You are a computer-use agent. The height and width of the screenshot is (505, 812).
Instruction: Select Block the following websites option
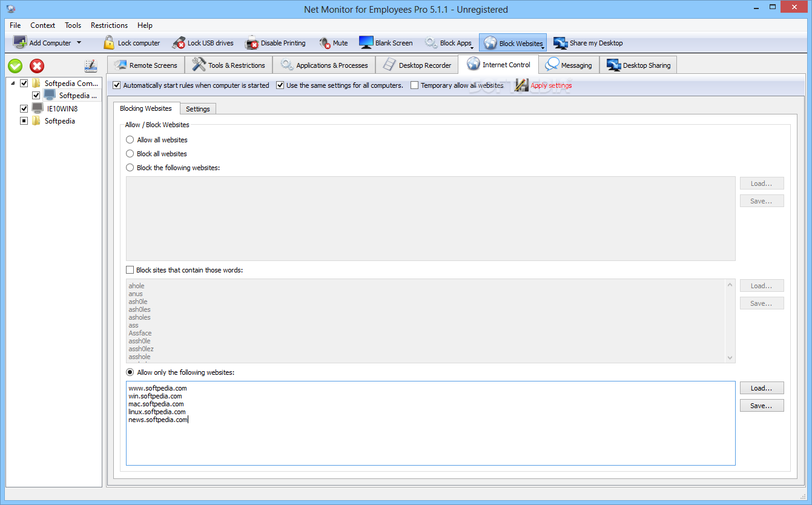click(130, 168)
